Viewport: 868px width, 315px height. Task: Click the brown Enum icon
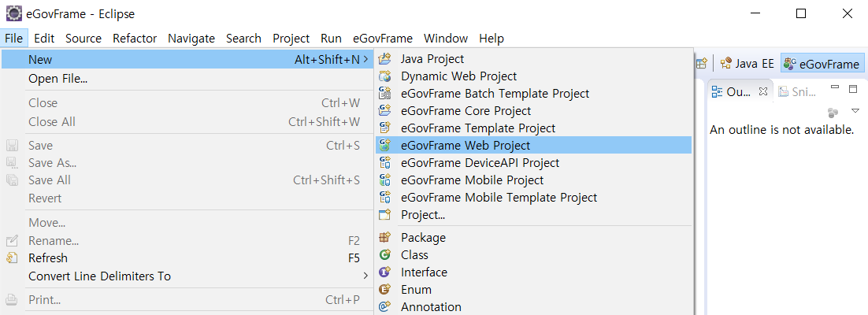point(384,289)
